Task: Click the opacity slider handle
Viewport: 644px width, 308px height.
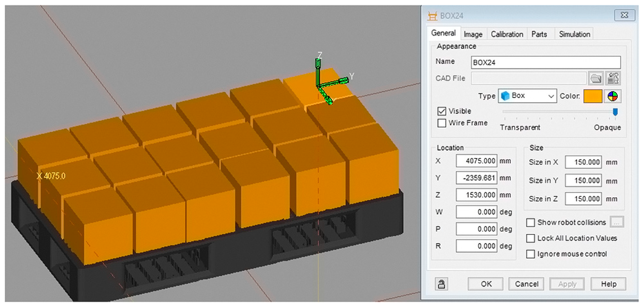Action: 615,112
